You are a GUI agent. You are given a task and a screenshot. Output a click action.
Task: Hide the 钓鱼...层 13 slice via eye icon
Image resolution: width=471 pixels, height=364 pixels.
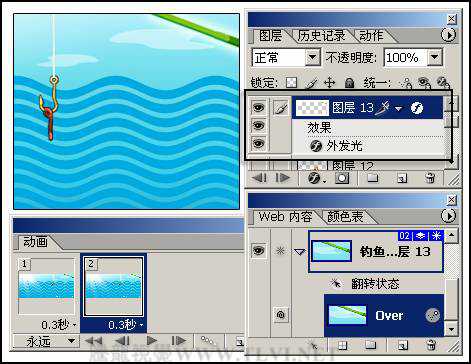(x=259, y=250)
